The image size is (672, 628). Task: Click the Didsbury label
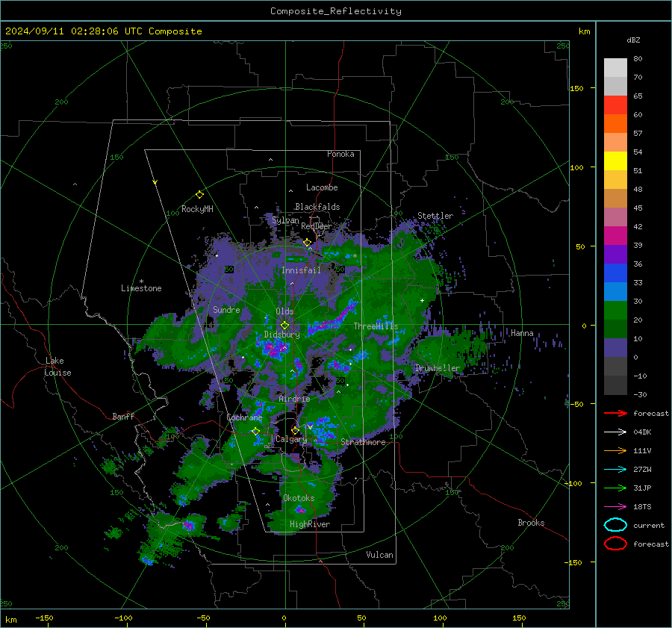tap(281, 335)
